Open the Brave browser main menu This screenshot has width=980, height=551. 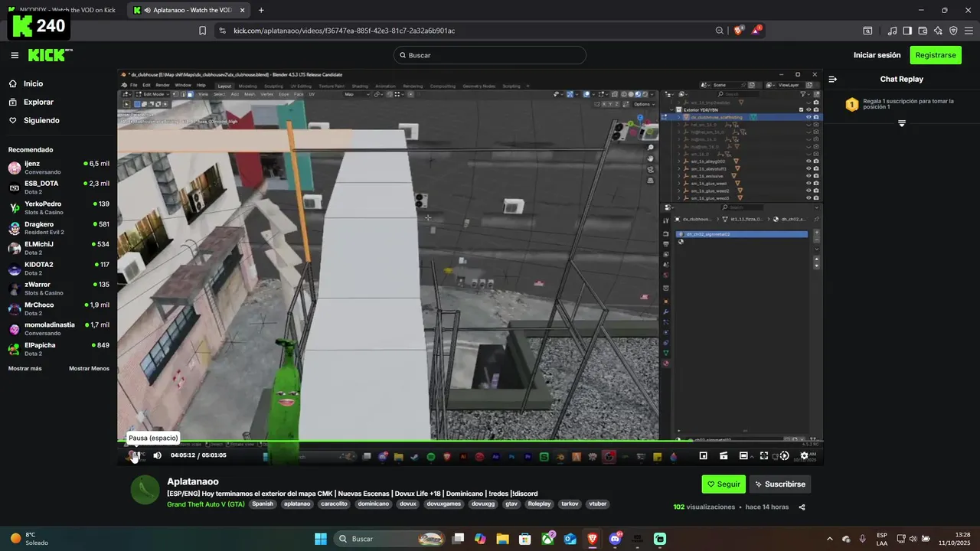tap(969, 31)
